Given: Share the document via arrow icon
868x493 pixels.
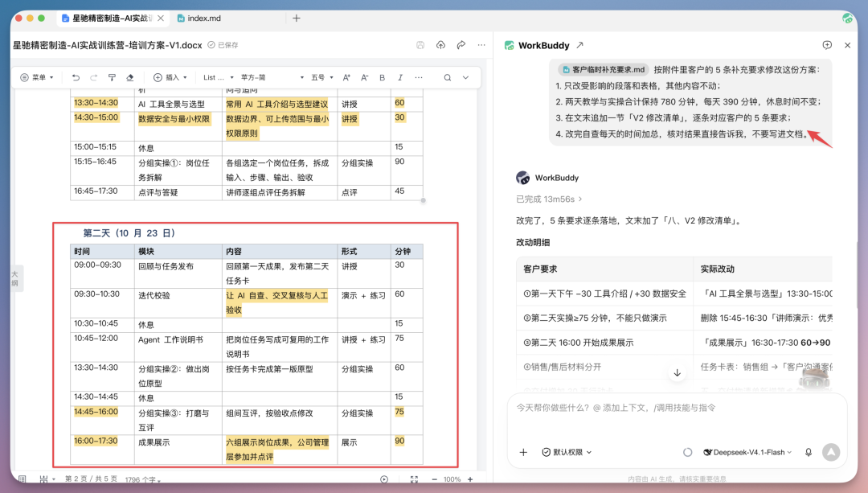Looking at the screenshot, I should (x=461, y=45).
